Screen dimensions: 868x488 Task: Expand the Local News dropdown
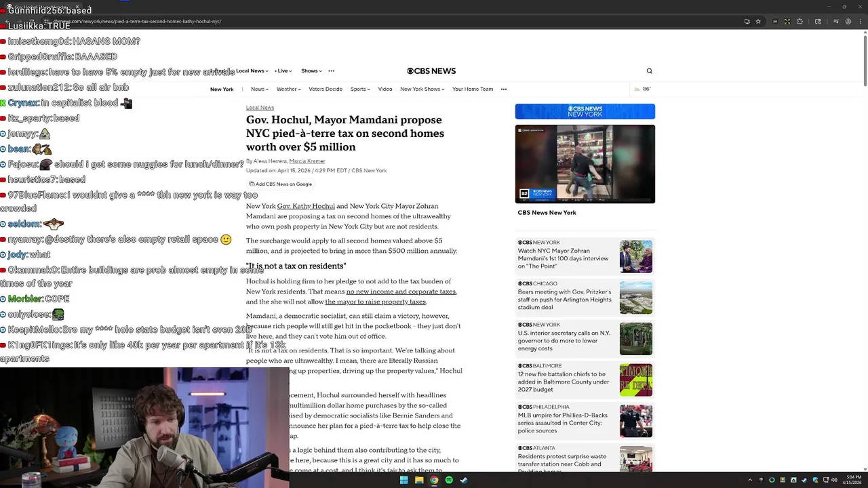[252, 70]
